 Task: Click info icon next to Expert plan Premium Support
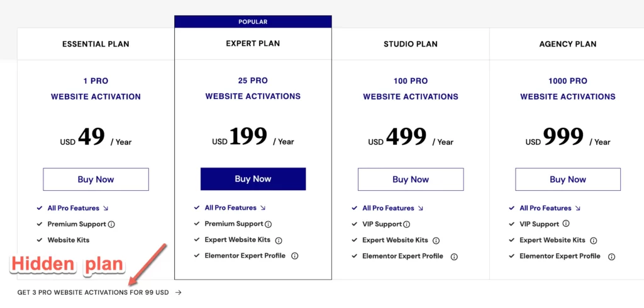[x=268, y=224]
